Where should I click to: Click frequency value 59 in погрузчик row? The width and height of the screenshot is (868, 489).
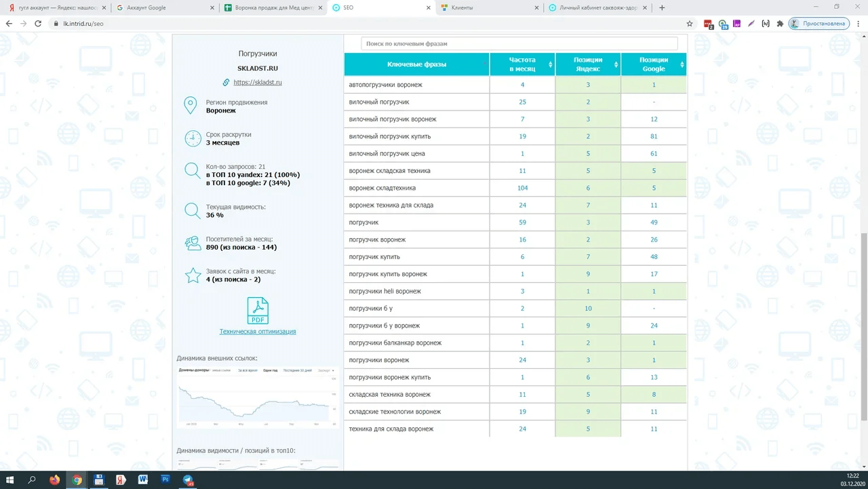point(522,222)
